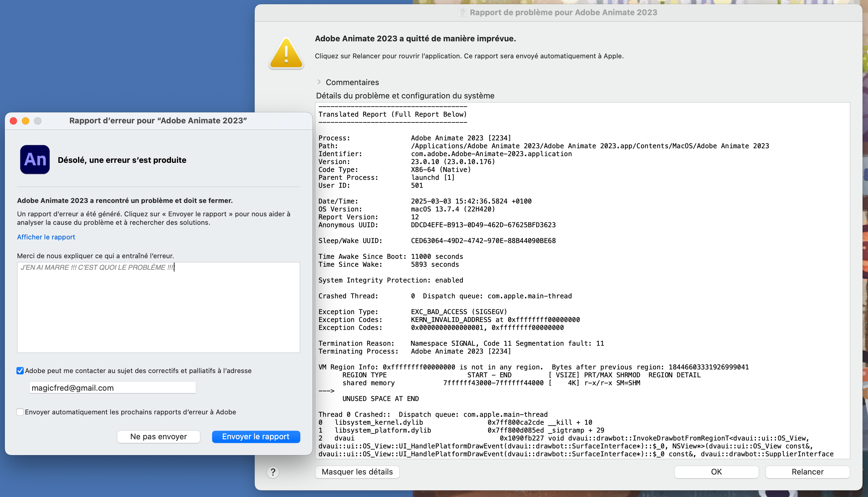Image resolution: width=868 pixels, height=497 pixels.
Task: Click the "Ne pas envoyer" button
Action: 158,437
